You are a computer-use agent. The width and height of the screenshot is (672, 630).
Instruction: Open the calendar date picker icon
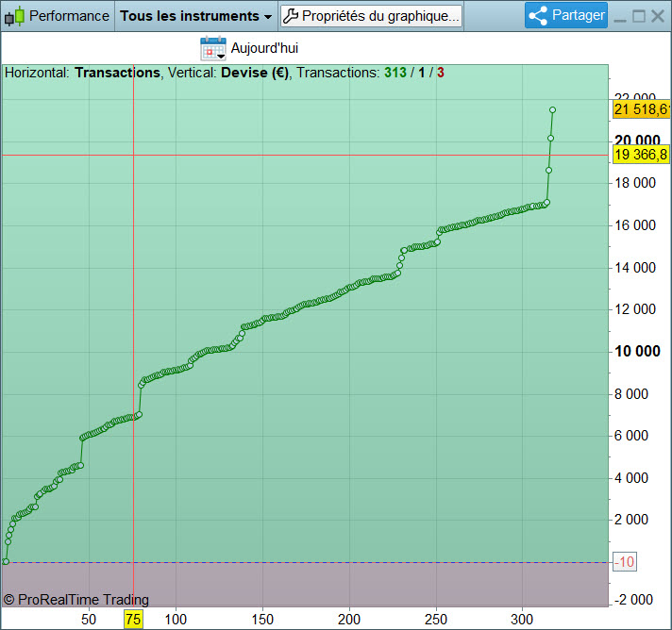pyautogui.click(x=213, y=48)
